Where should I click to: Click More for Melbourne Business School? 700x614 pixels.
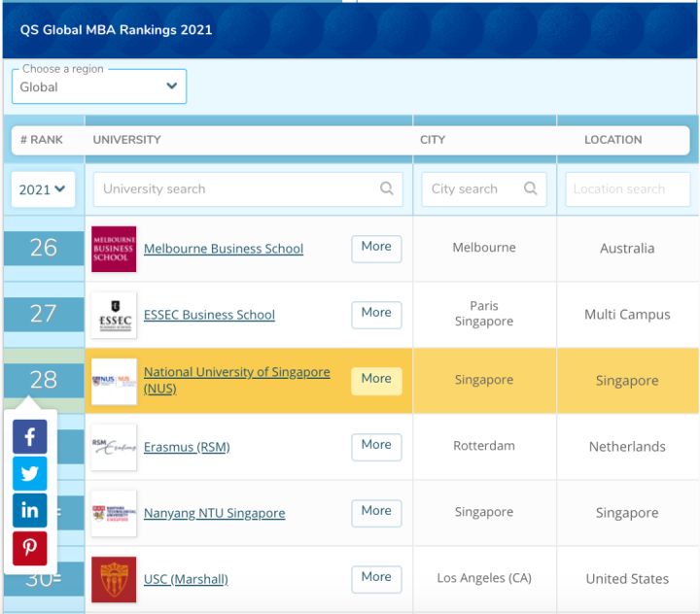coord(376,249)
